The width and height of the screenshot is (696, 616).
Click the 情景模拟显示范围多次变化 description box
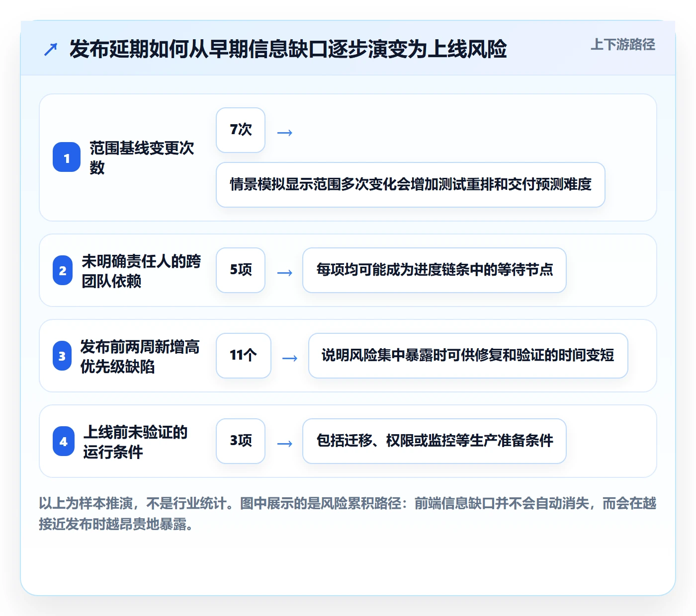[x=411, y=185]
